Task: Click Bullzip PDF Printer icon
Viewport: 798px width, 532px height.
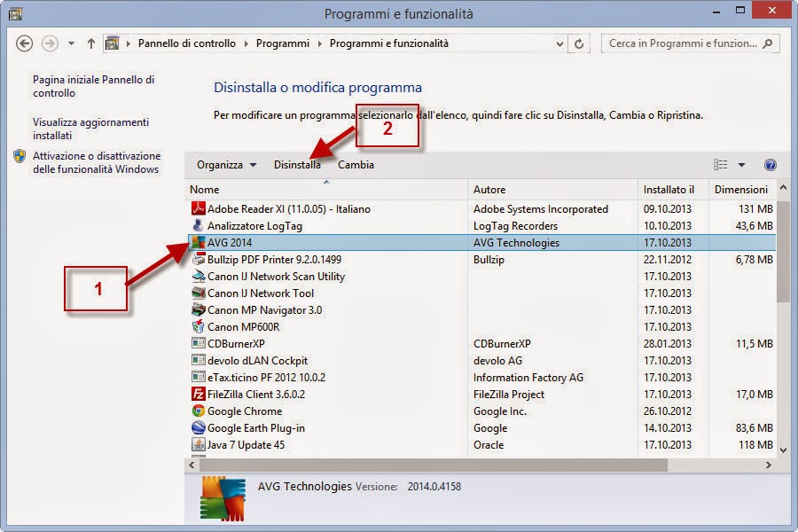Action: 198,259
